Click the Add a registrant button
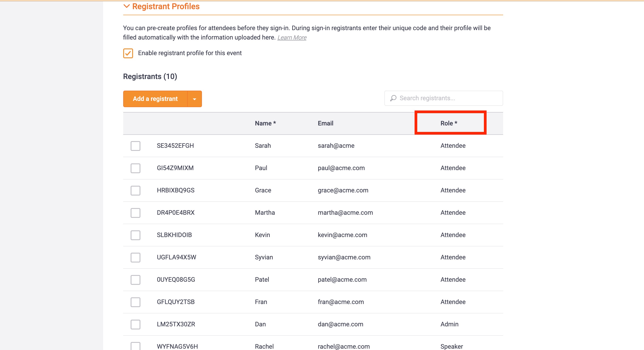Image resolution: width=644 pixels, height=350 pixels. click(155, 99)
